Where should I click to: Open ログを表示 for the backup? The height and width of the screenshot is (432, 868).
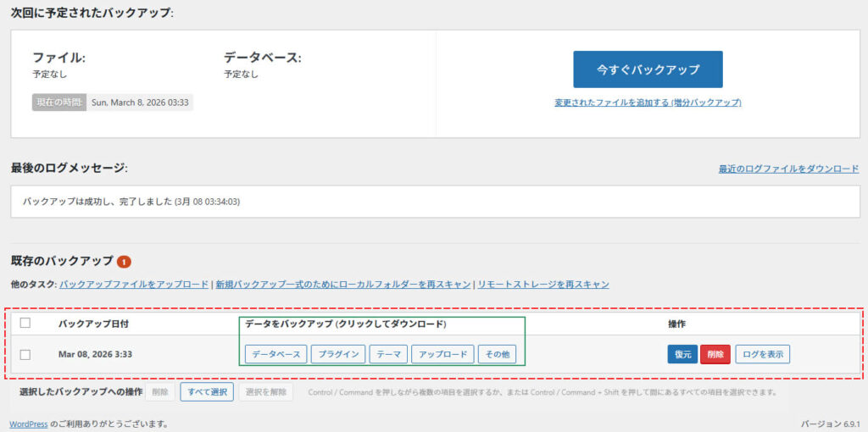(763, 355)
